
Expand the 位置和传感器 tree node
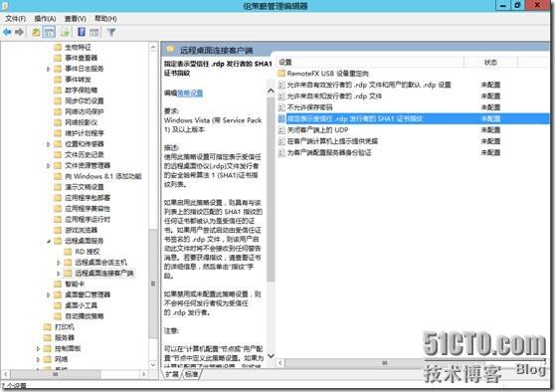[x=49, y=144]
